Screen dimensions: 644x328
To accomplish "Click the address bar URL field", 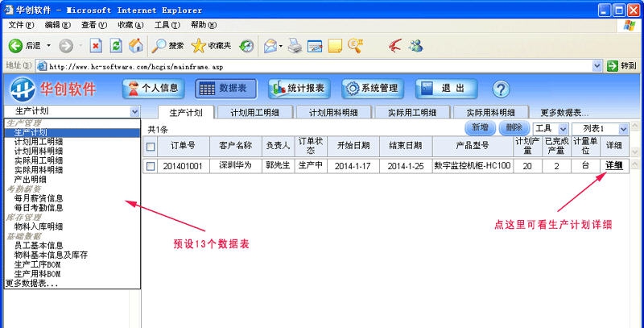I will coord(320,66).
